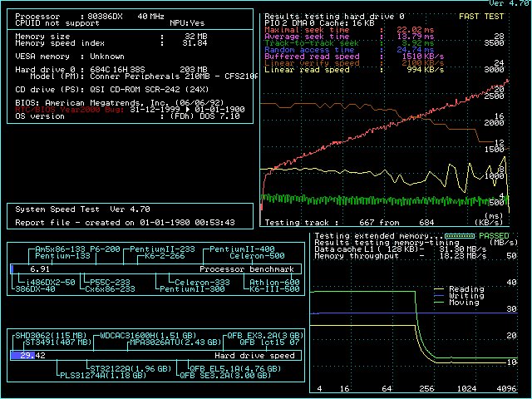Click the SHD3062 (115 MB) drive label
Viewport: 532px width, 399px height.
coord(51,335)
